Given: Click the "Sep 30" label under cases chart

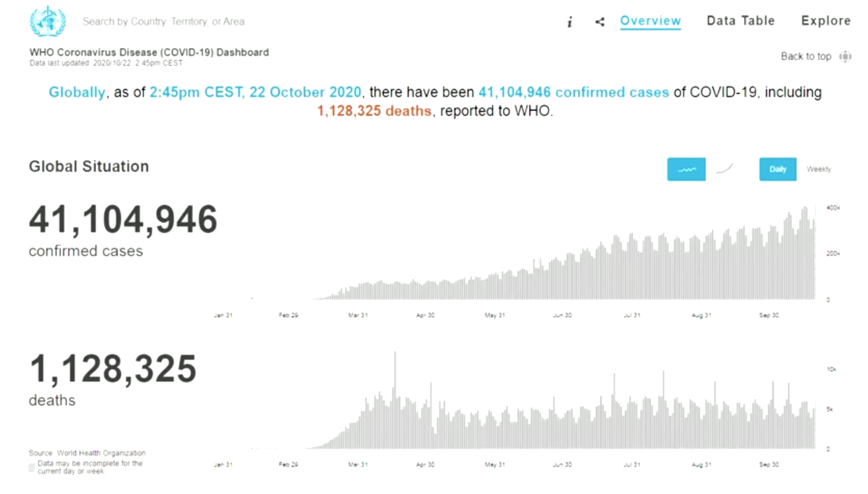Looking at the screenshot, I should point(769,315).
